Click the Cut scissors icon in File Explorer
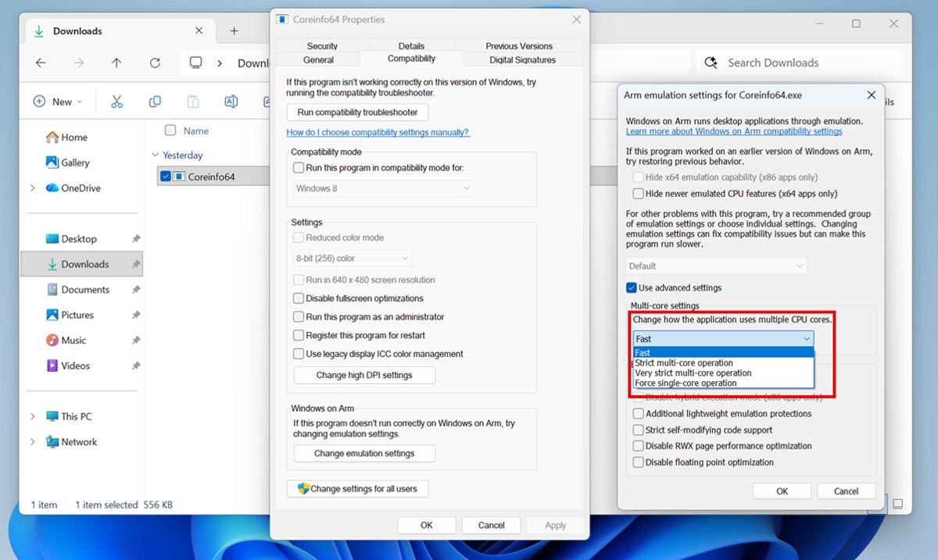Viewport: 938px width, 560px height. (x=117, y=102)
